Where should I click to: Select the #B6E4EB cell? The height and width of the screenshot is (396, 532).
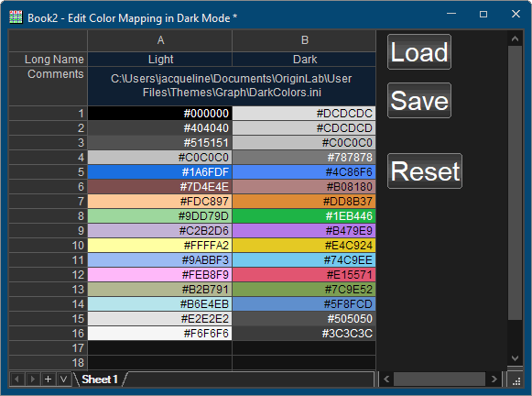click(160, 304)
